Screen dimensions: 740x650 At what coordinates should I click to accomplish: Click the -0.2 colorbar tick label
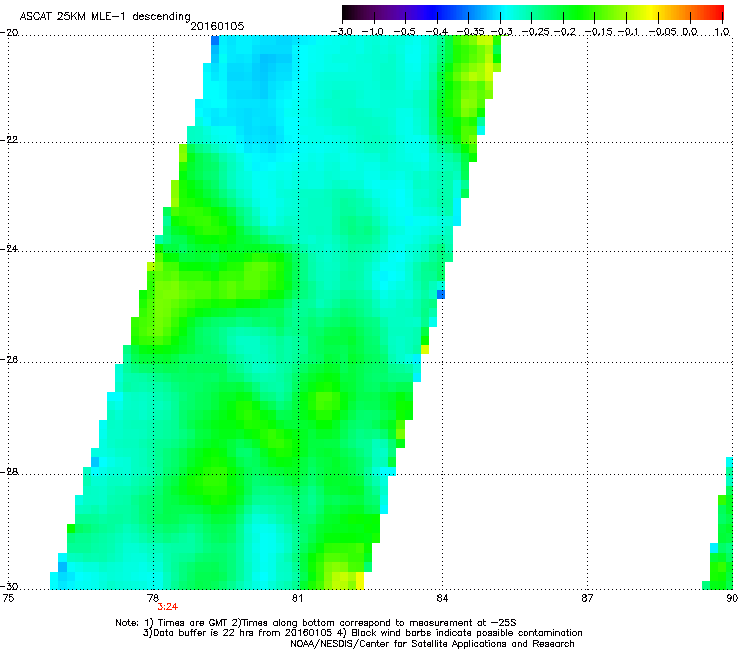pos(564,32)
